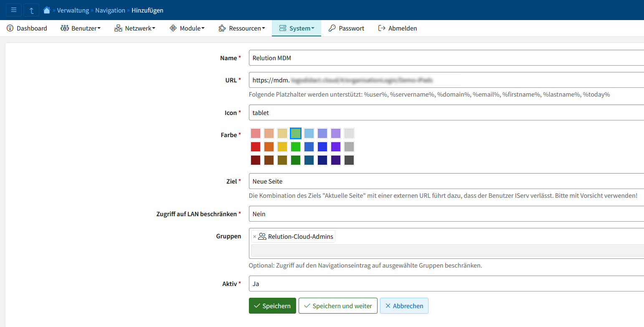644x327 pixels.
Task: Click the up-arrow navigation button
Action: (x=31, y=10)
